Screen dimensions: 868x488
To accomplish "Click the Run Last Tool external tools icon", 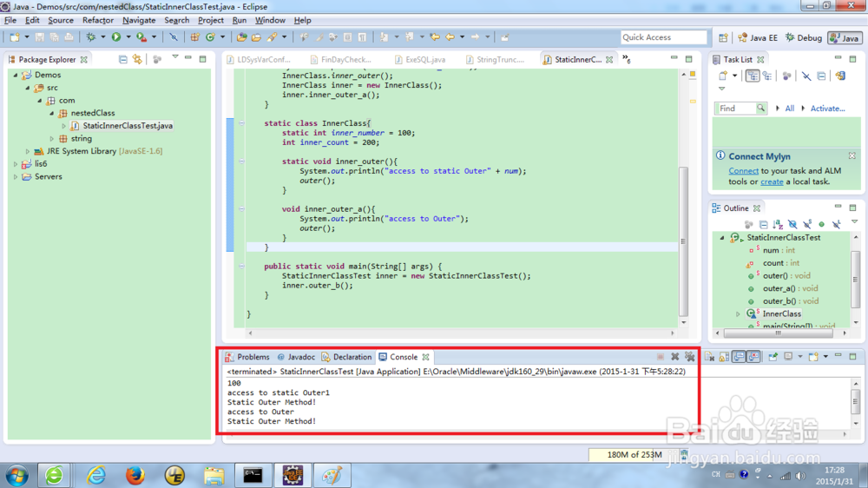I will 141,37.
